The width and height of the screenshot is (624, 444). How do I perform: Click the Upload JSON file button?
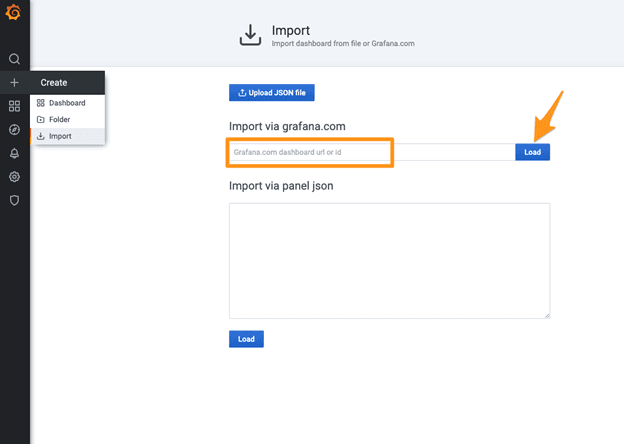click(272, 93)
